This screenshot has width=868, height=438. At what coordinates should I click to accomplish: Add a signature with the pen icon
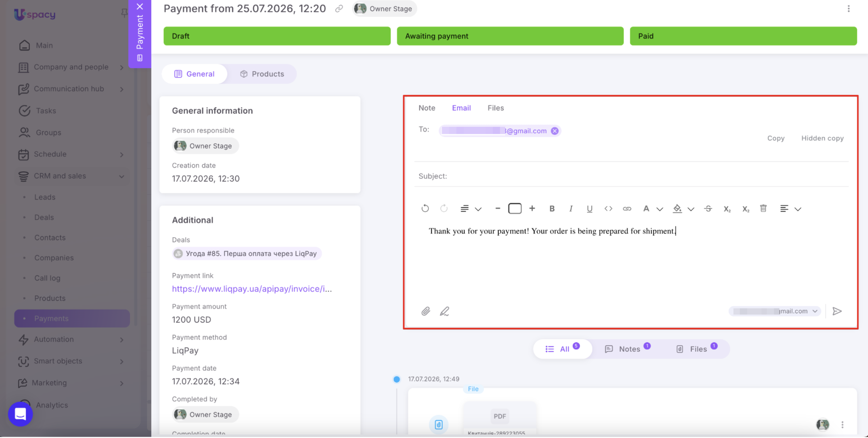(444, 311)
